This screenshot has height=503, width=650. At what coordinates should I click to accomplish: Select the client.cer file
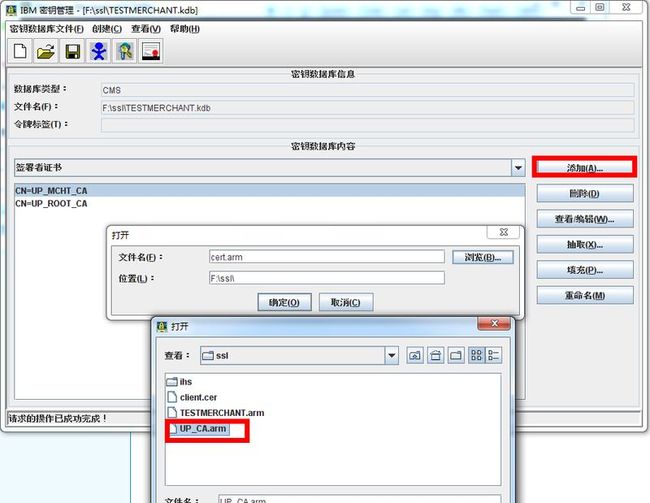click(x=192, y=397)
